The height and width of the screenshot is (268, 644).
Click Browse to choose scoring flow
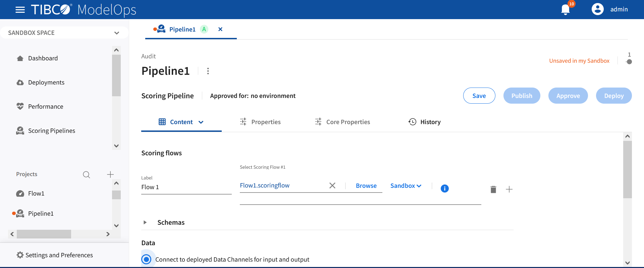pos(366,186)
